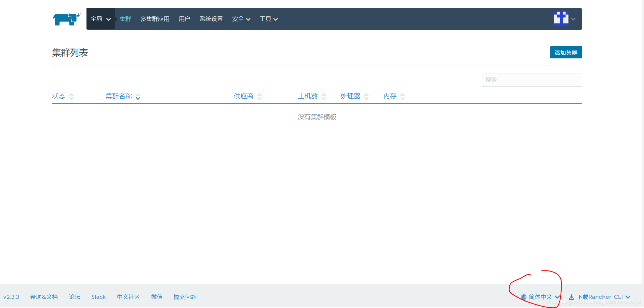Open 系统设置 in navigation bar
The image size is (644, 308).
point(211,19)
